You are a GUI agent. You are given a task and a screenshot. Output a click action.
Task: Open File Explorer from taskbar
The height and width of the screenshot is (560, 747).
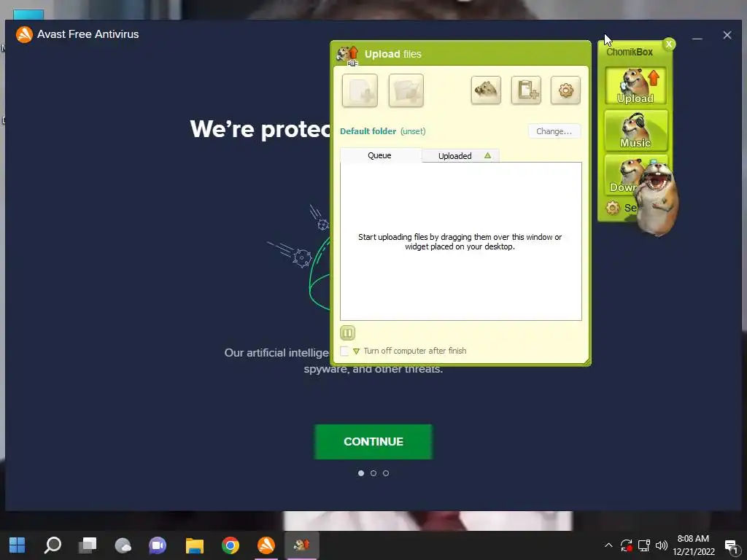pos(194,545)
